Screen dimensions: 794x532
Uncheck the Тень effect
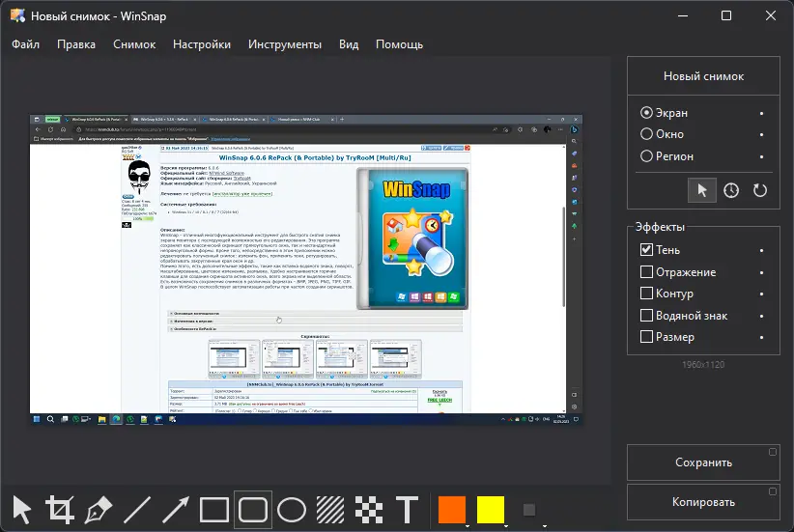(x=660, y=249)
